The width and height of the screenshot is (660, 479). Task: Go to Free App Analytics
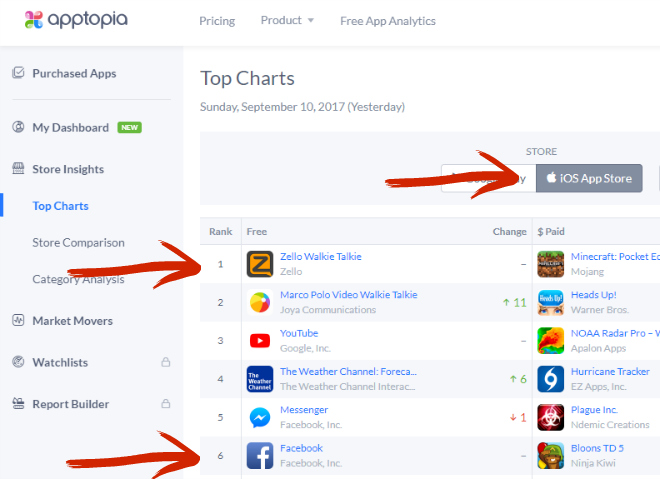(x=388, y=20)
